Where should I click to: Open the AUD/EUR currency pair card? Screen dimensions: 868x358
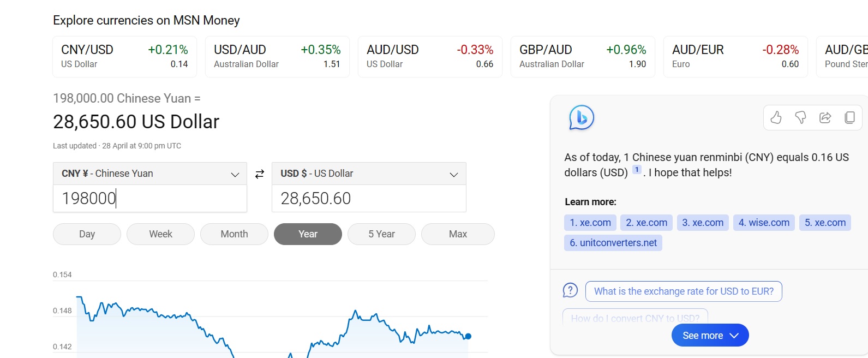coord(735,57)
